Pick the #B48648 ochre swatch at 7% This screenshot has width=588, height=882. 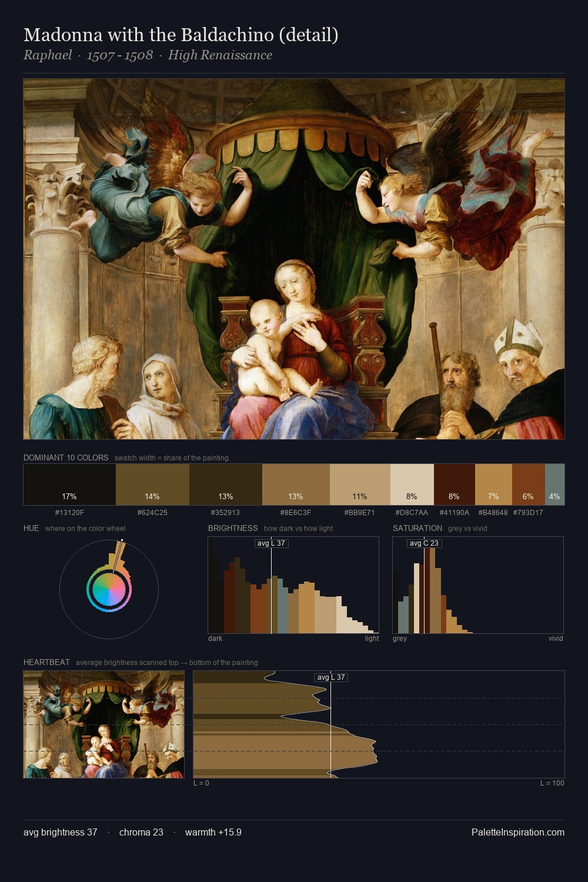[493, 485]
